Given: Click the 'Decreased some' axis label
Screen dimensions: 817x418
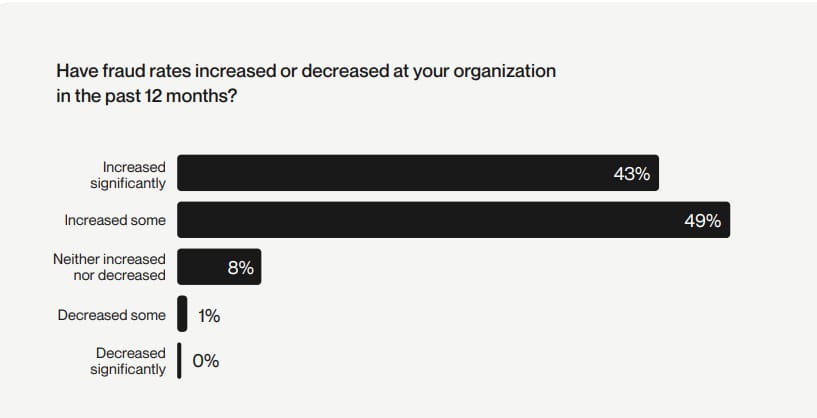Looking at the screenshot, I should point(112,315).
